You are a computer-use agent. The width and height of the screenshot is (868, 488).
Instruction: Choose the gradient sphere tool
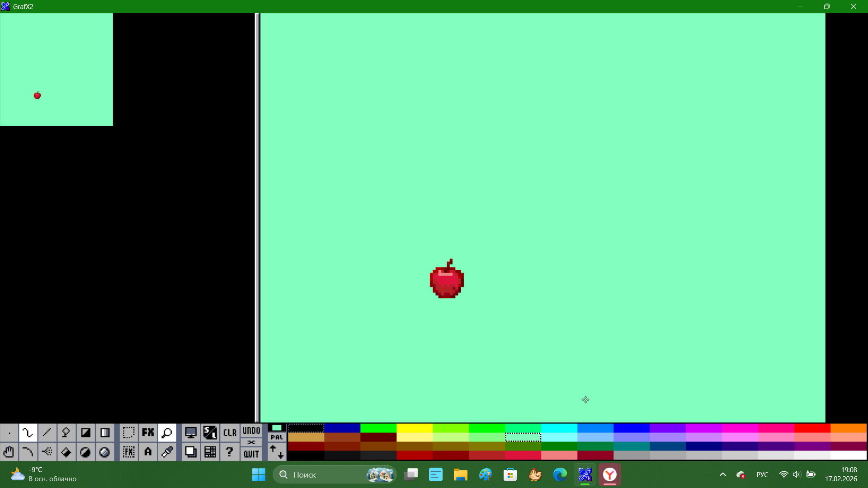coord(104,452)
